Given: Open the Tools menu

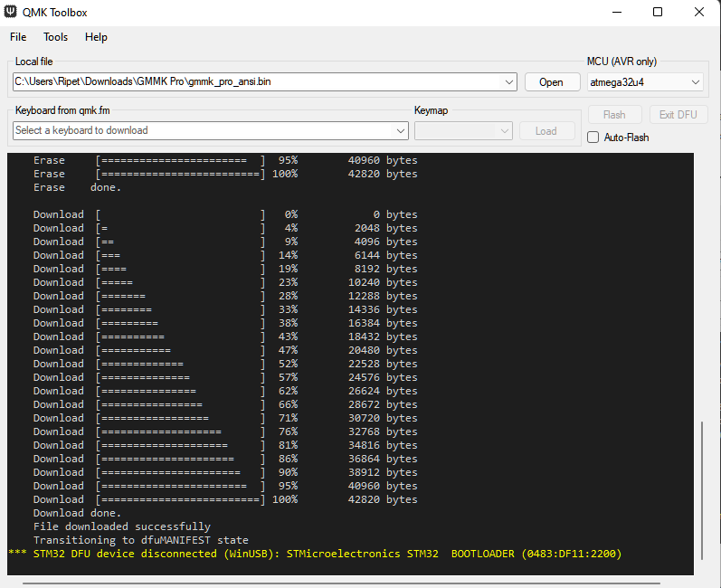Looking at the screenshot, I should [56, 37].
